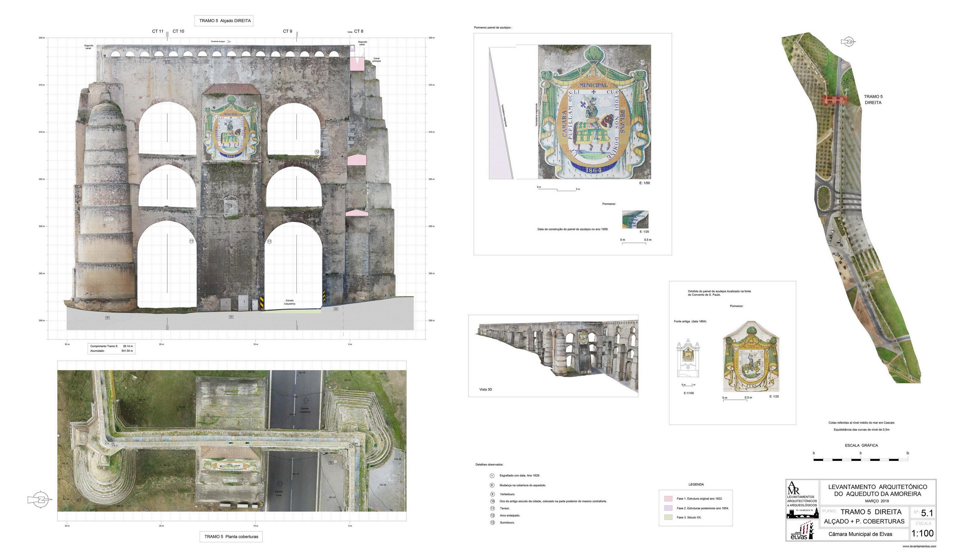Click the circled 1 marker on the elevation buttress
The width and height of the screenshot is (962, 560).
104,226
